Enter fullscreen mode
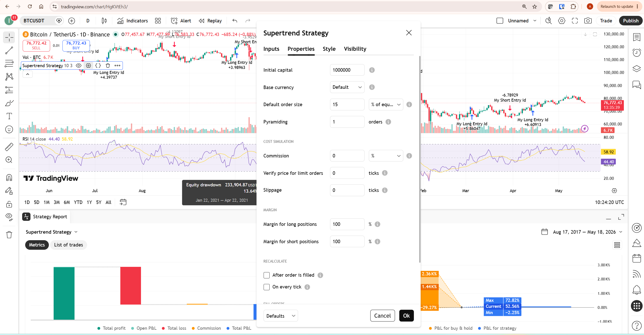Screen dimensions: 644x335 575,21
